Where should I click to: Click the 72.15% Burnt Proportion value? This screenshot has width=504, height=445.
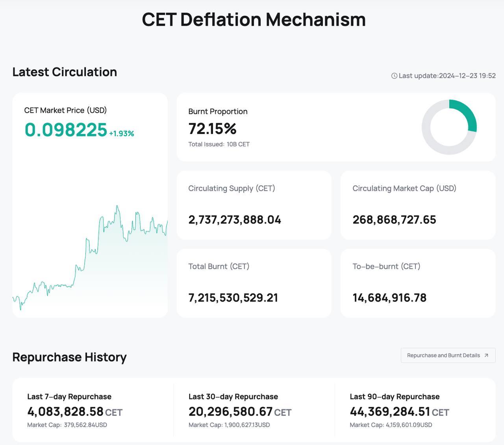pos(212,128)
